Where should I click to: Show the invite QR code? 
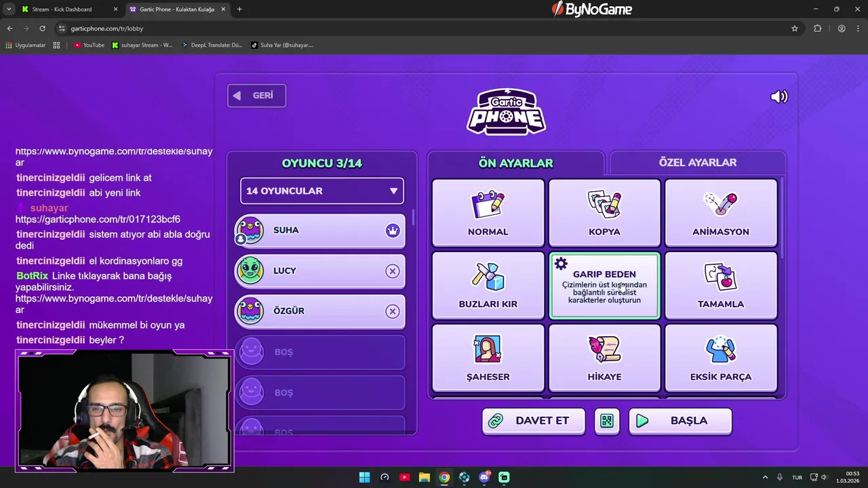pyautogui.click(x=607, y=421)
